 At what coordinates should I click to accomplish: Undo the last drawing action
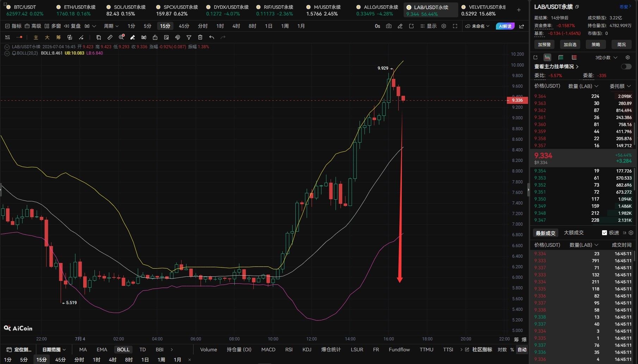pos(211,37)
